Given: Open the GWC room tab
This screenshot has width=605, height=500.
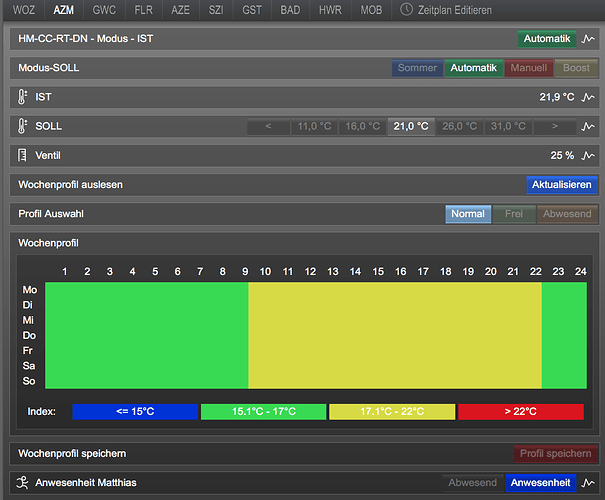Looking at the screenshot, I should (x=104, y=10).
